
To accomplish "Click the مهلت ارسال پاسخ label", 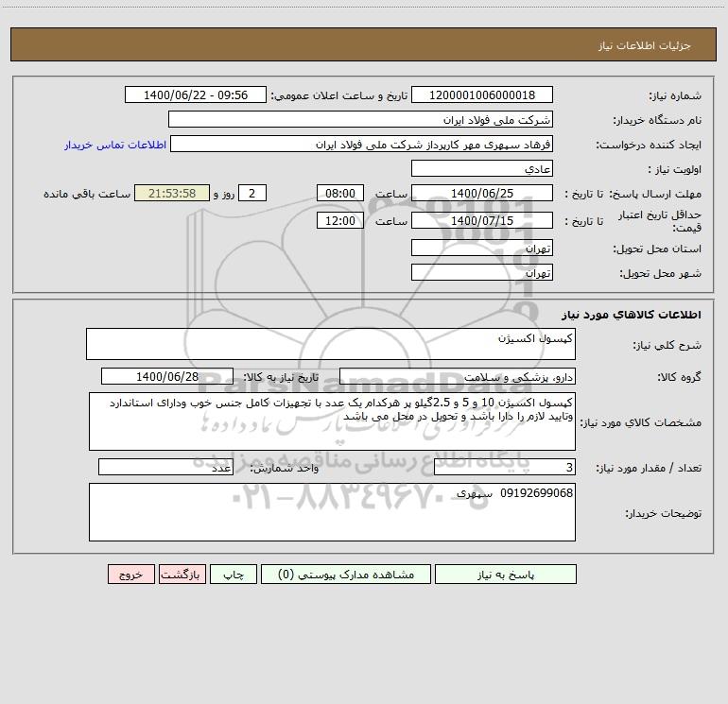I will pos(655,194).
